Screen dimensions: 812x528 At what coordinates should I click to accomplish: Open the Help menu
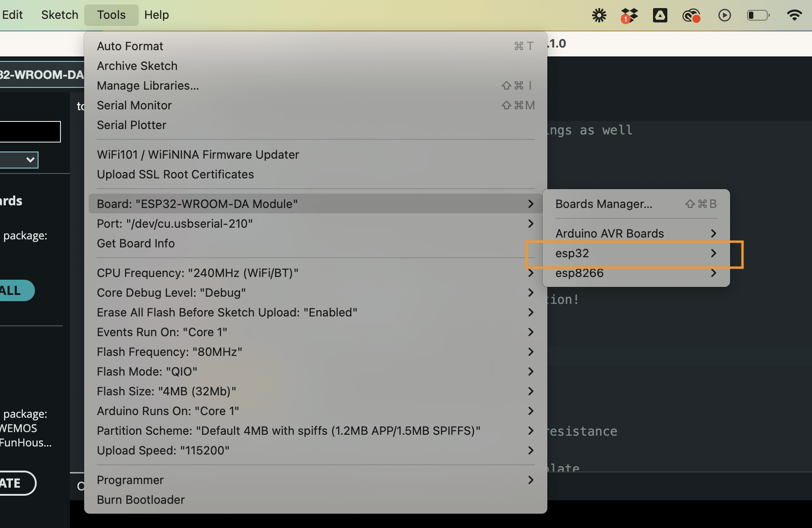pos(156,15)
